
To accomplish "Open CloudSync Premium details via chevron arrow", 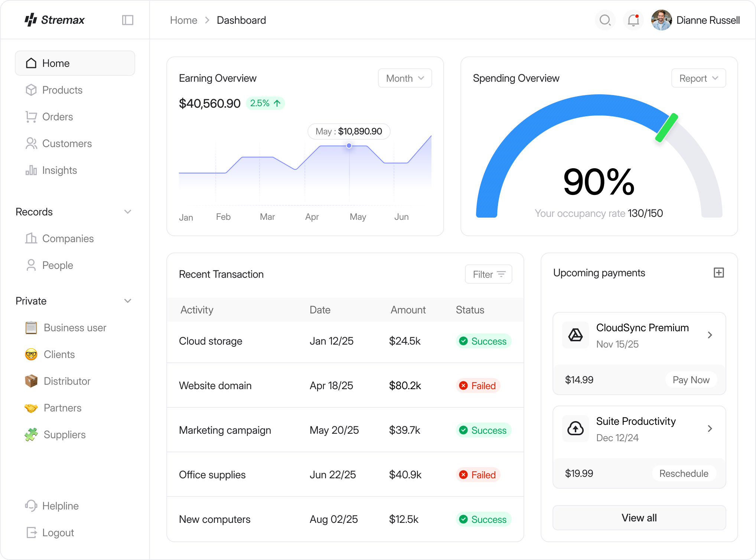I will tap(710, 335).
